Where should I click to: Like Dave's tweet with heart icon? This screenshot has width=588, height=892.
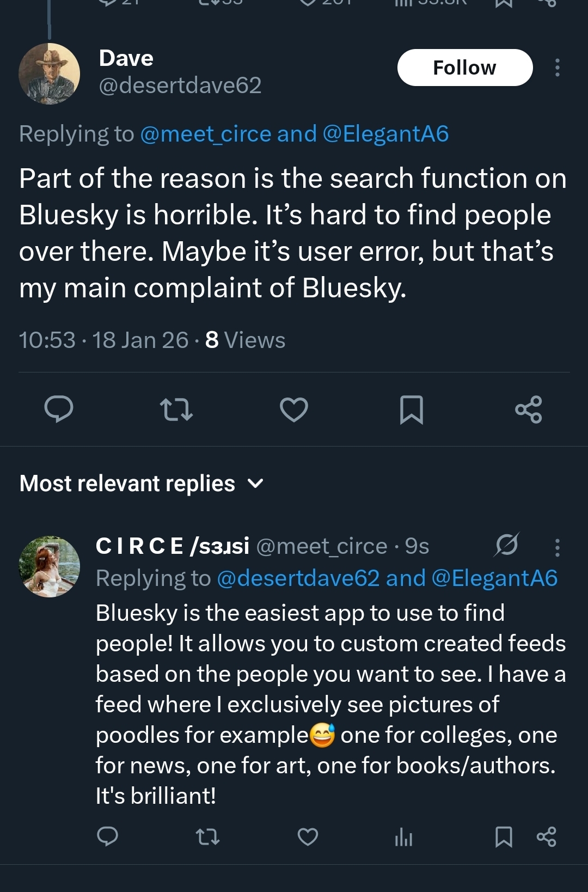pos(294,410)
